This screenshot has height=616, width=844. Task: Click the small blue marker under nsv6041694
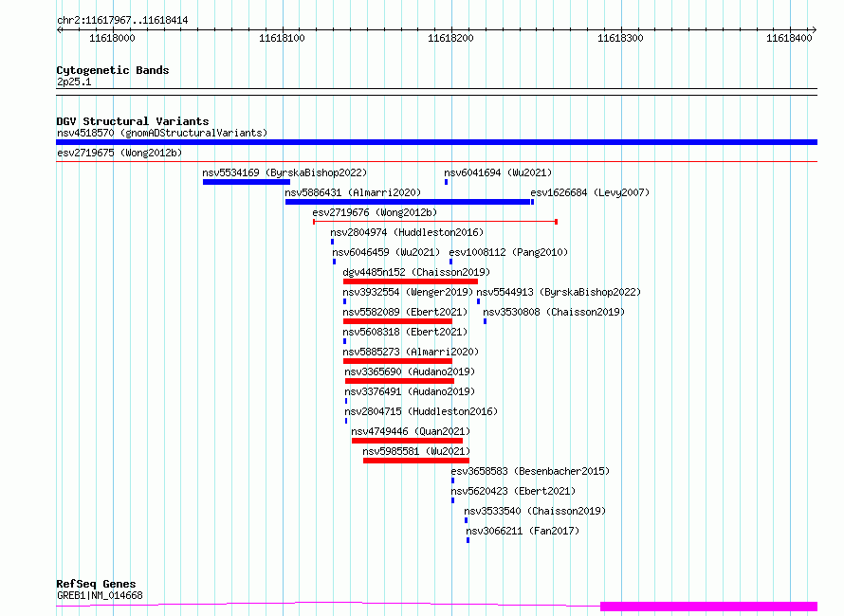point(447,182)
